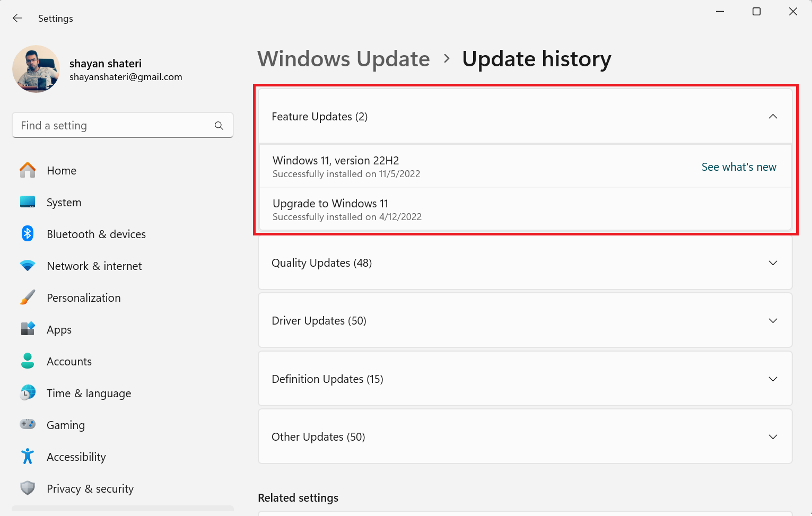Image resolution: width=812 pixels, height=516 pixels.
Task: Open Personalization settings label
Action: point(84,298)
